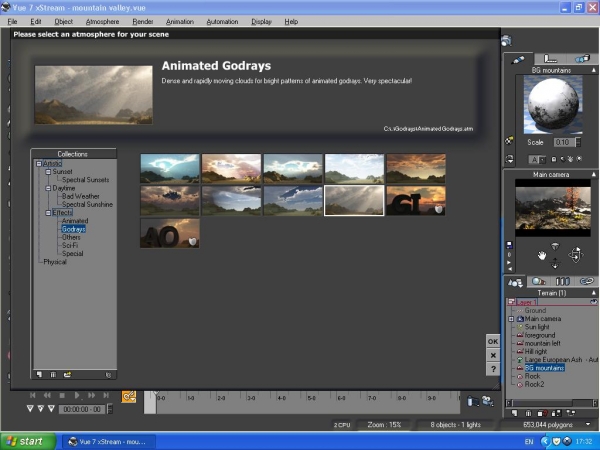Click OK to confirm atmosphere selection
The image size is (600, 450).
point(493,341)
